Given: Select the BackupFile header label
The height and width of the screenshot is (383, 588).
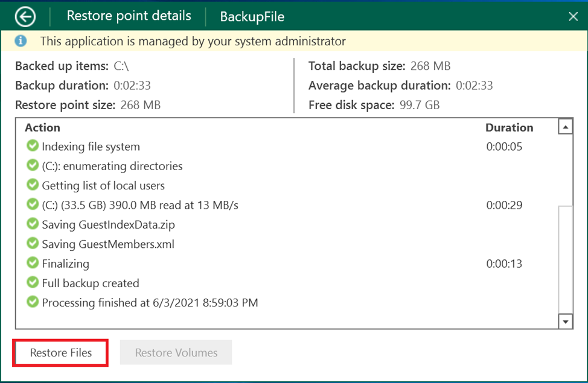Looking at the screenshot, I should pyautogui.click(x=252, y=17).
